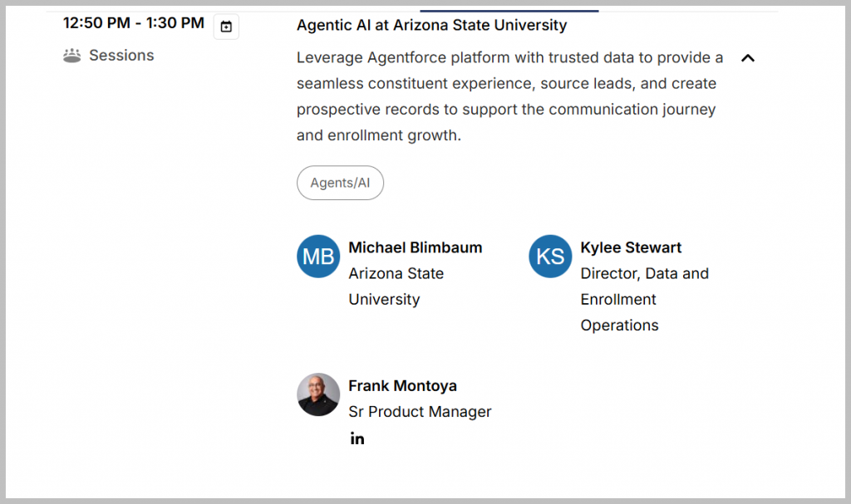Click the Sessions label text
The image size is (851, 504).
pos(121,56)
